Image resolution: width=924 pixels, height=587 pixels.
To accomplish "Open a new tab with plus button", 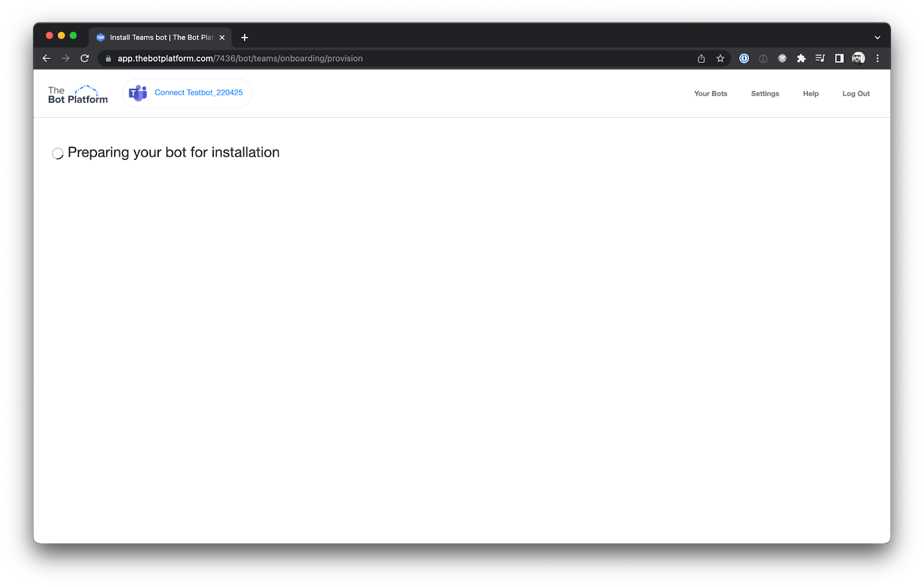I will click(x=245, y=38).
